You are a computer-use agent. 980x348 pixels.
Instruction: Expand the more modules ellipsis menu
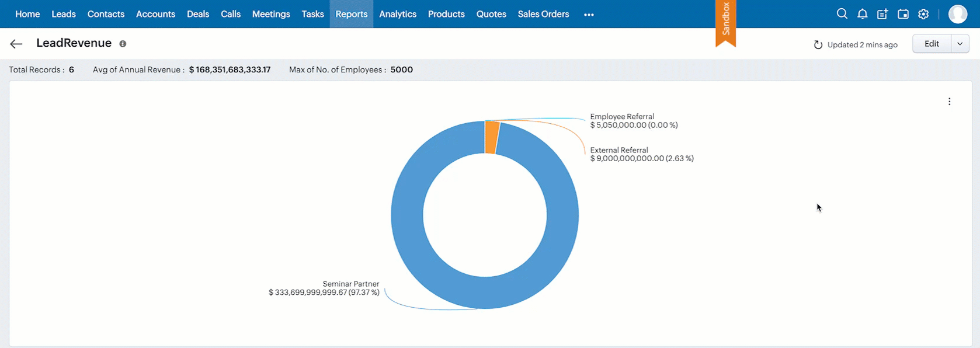click(x=589, y=15)
